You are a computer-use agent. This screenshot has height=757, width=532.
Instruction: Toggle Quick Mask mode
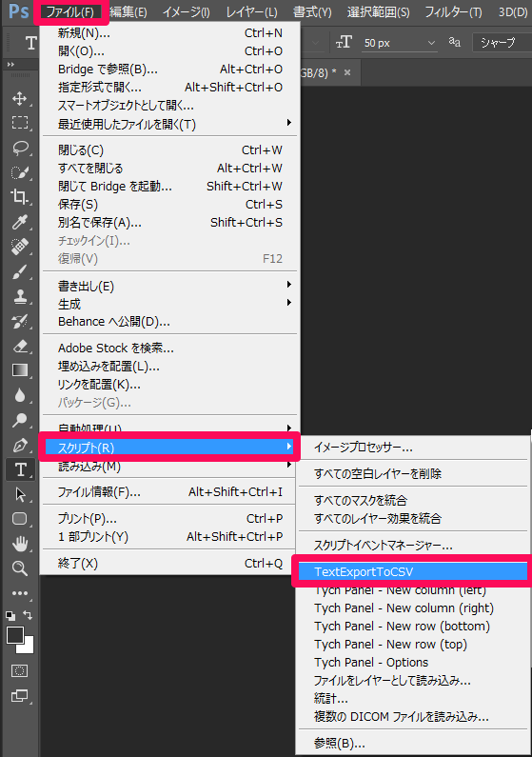coord(20,670)
